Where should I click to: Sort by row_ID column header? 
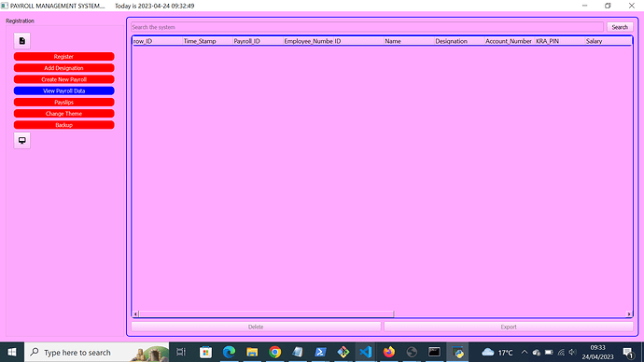(x=158, y=41)
